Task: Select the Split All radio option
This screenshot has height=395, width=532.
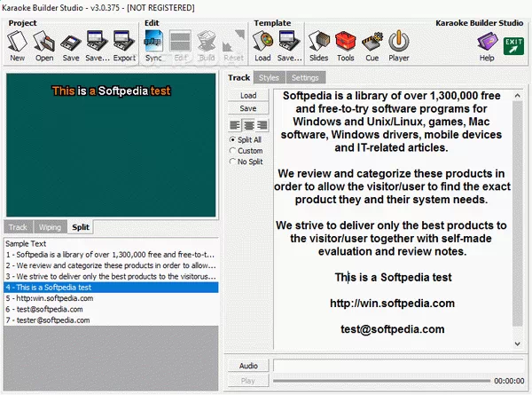Action: coord(233,140)
